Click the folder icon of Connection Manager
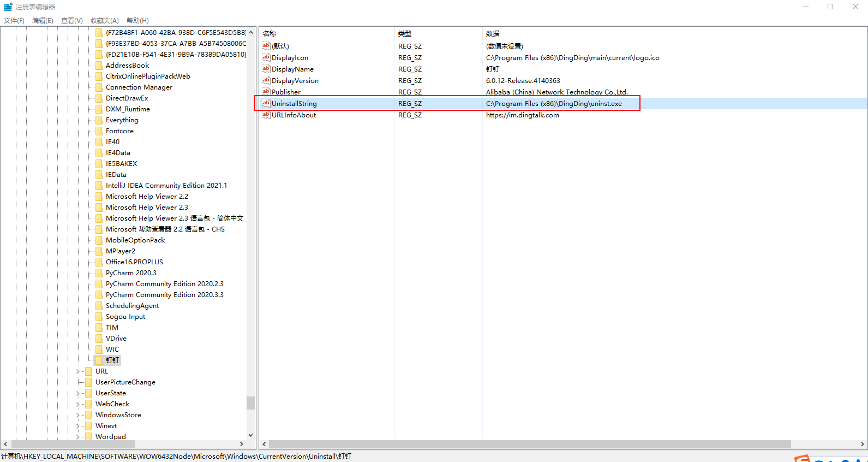Screen dimensions: 868x462 point(99,87)
